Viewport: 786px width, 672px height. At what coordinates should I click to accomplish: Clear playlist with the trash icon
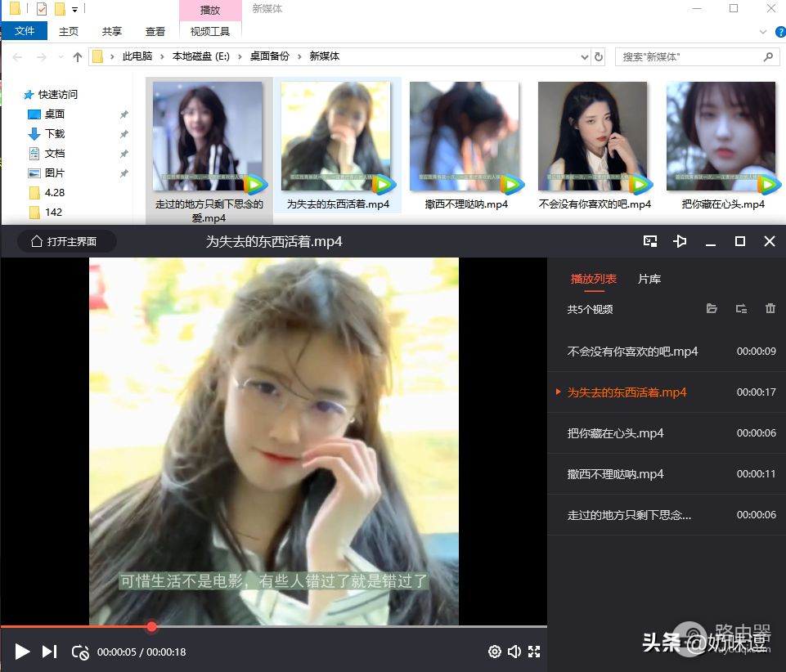tap(770, 309)
